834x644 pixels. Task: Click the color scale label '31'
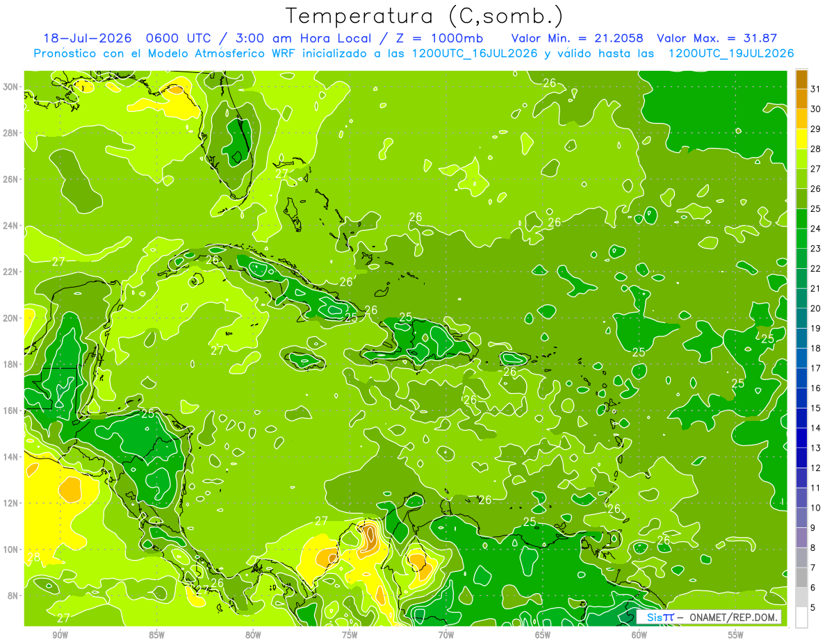point(816,88)
